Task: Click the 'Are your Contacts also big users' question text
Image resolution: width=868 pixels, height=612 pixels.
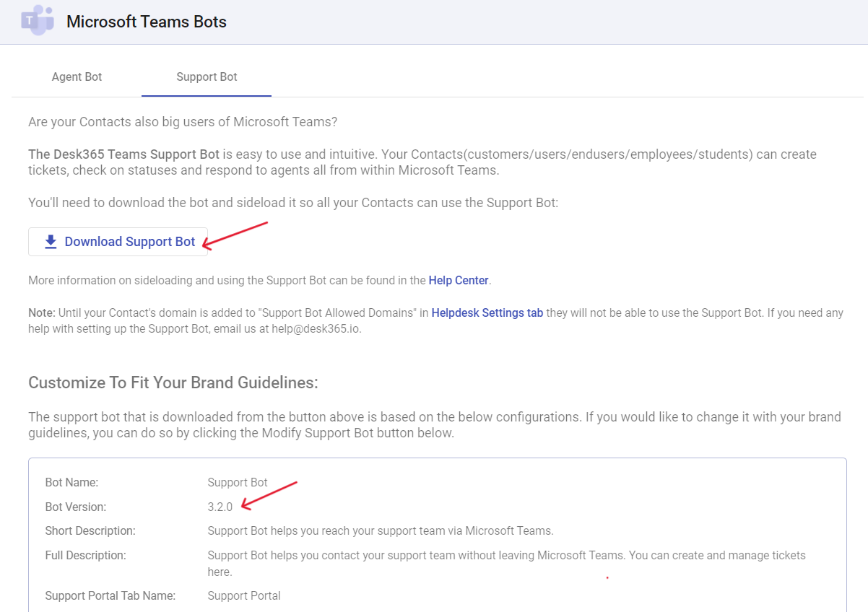Action: [x=183, y=122]
